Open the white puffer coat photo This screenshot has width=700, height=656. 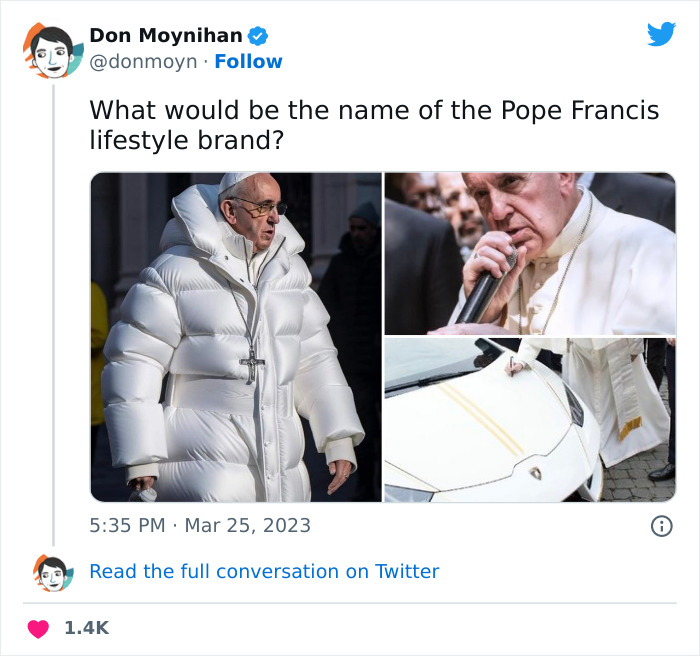[x=235, y=337]
